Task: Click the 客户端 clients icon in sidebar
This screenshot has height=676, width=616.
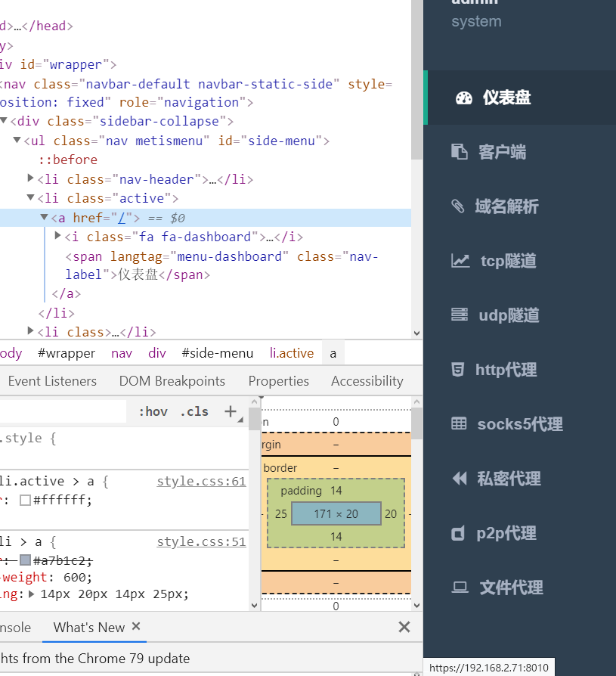Action: pos(460,151)
